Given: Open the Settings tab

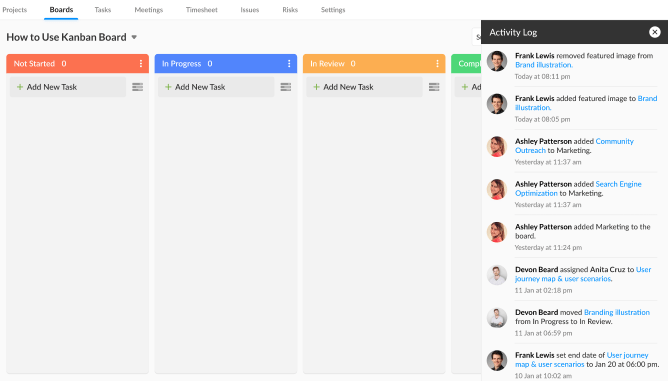Looking at the screenshot, I should pyautogui.click(x=333, y=9).
